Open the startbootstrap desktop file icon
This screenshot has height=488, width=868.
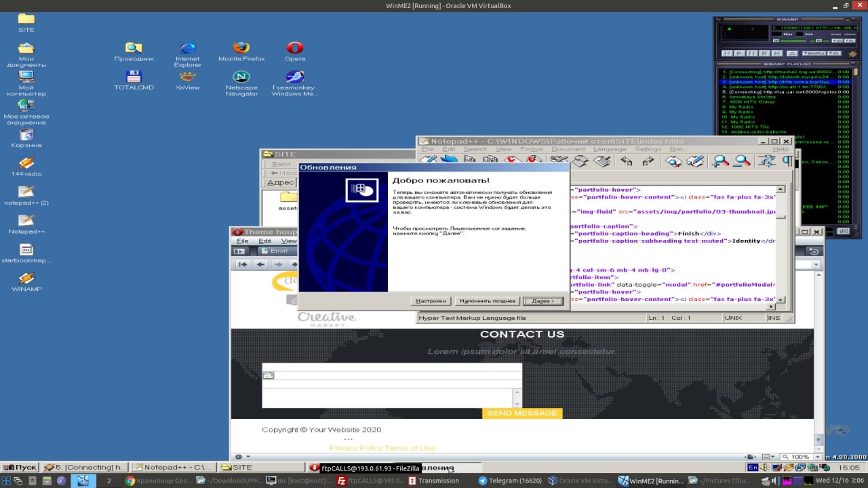click(x=26, y=253)
